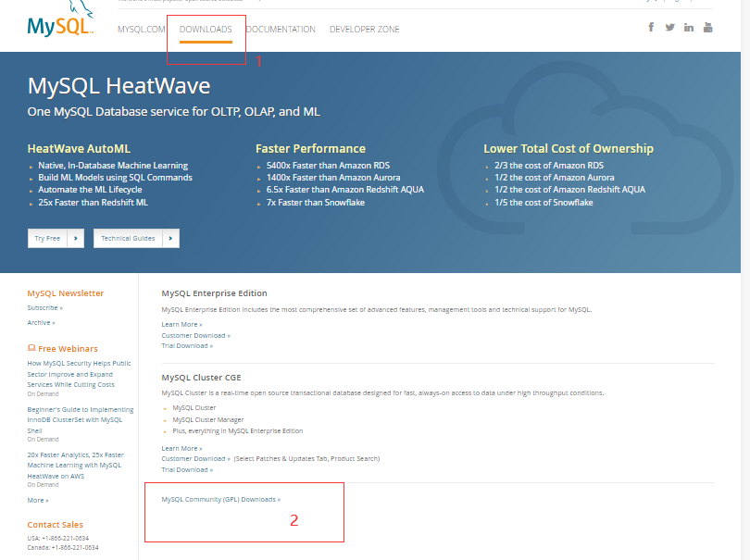Click Trial Download under Enterprise Edition
The height and width of the screenshot is (560, 750).
(187, 346)
